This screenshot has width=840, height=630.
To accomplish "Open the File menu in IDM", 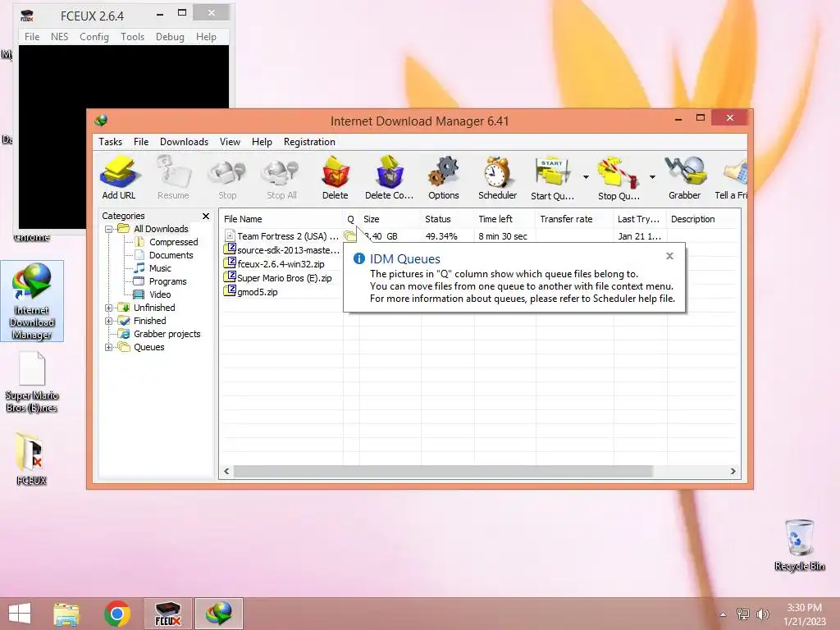I will tap(141, 142).
